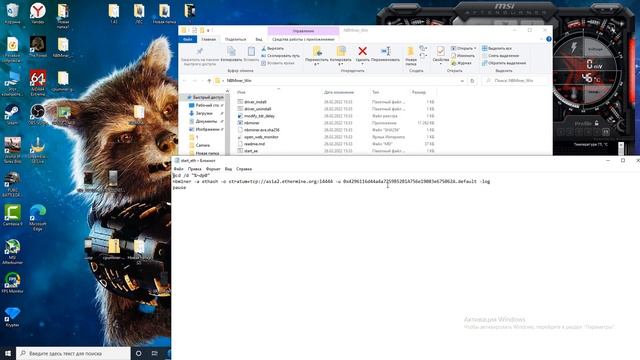The width and height of the screenshot is (640, 360).
Task: Select the MSI Afterburner desktop shortcut
Action: click(12, 252)
